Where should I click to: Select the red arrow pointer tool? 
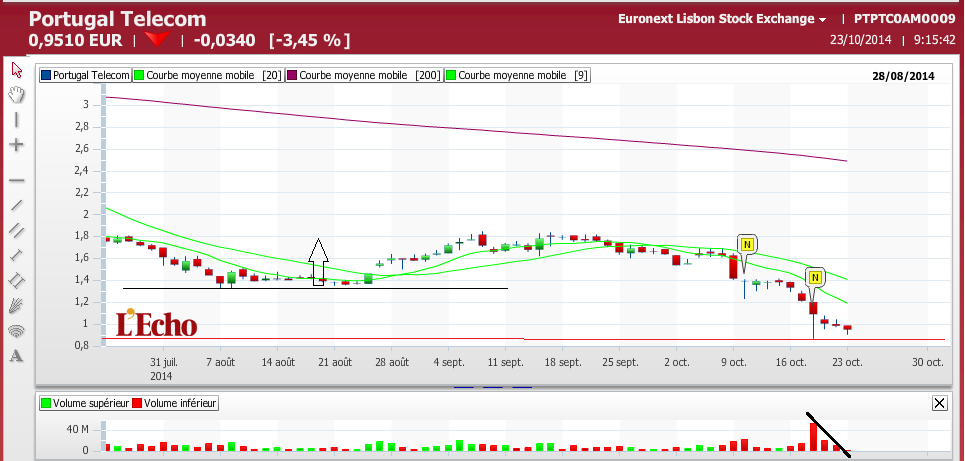click(x=17, y=70)
